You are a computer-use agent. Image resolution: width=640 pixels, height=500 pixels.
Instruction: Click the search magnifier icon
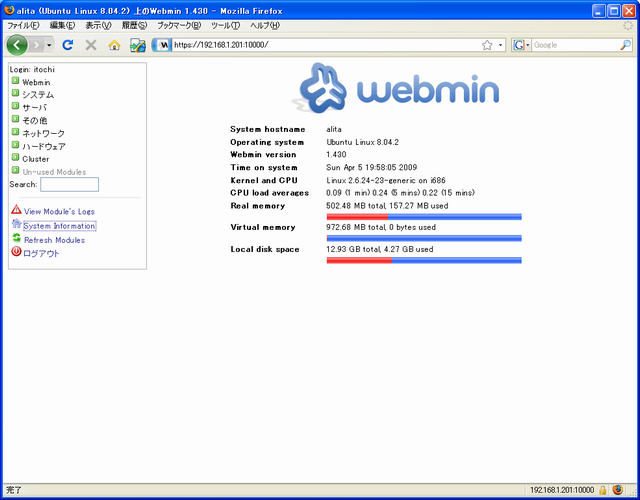[x=625, y=45]
